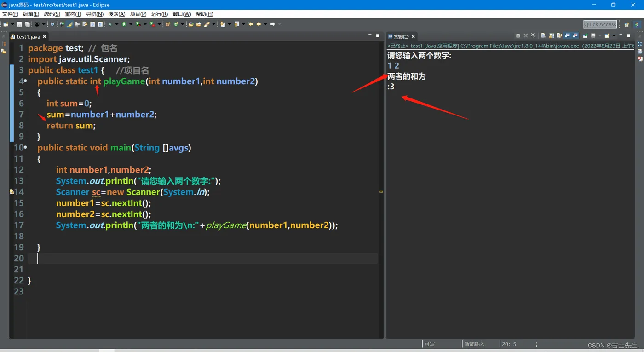The image size is (644, 352).
Task: Toggle Skip All Breakpoints icon
Action: coord(52,24)
